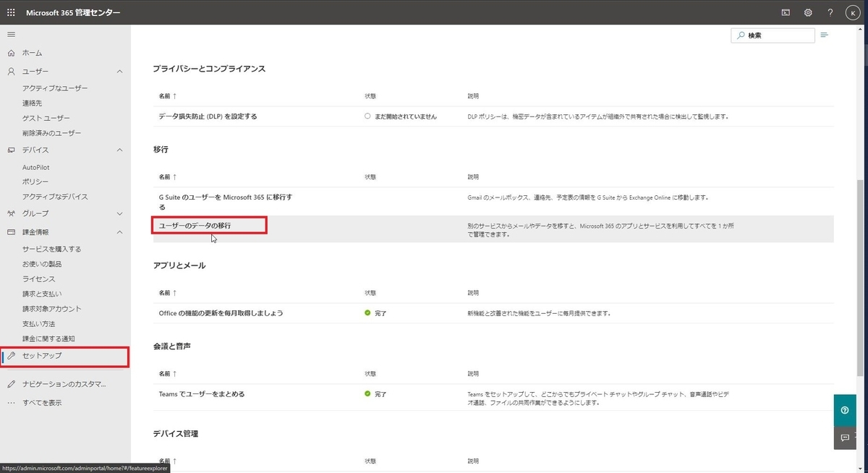Collapse the デバイス section in the sidebar
Screen dimensions: 868x473
point(119,150)
